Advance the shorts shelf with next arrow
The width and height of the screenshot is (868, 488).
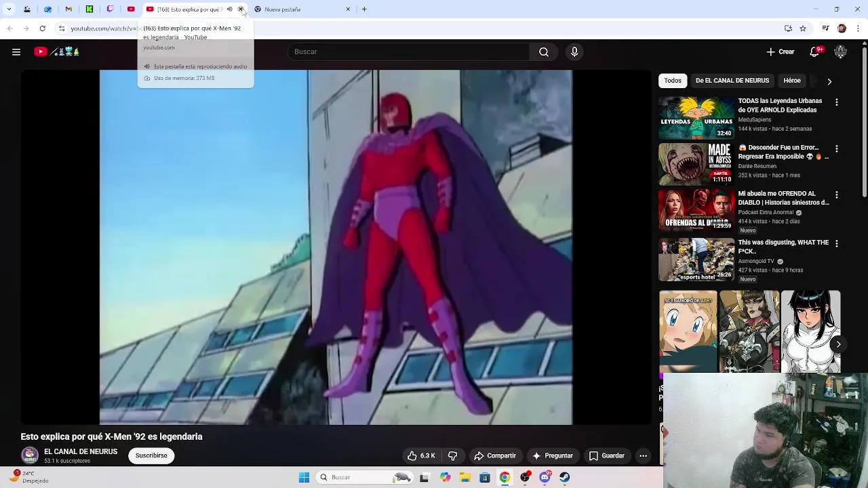pyautogui.click(x=838, y=344)
